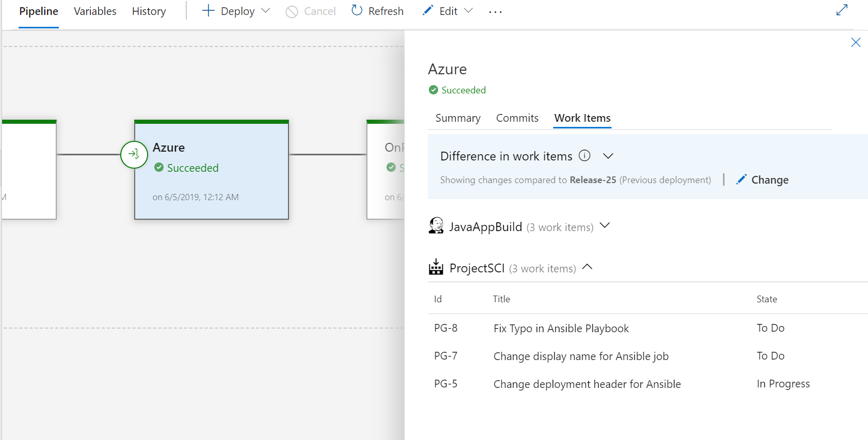Click the State column header
868x440 pixels.
pos(767,299)
